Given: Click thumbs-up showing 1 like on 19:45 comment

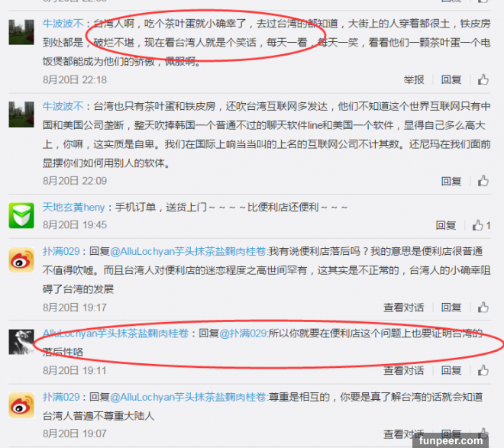Looking at the screenshot, I should point(481,225).
